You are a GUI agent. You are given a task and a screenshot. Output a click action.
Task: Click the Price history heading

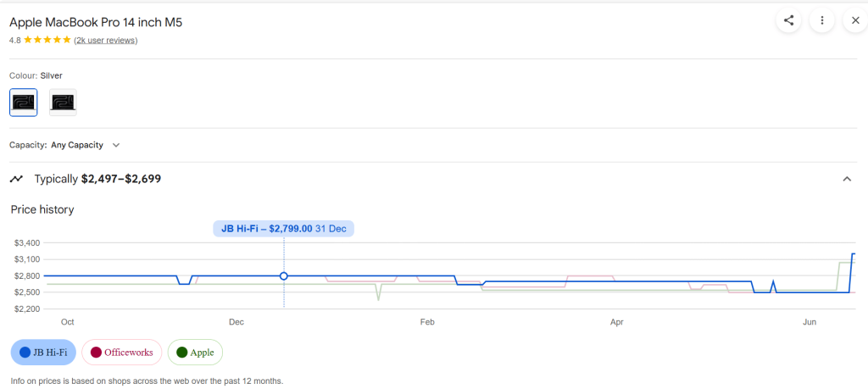42,209
